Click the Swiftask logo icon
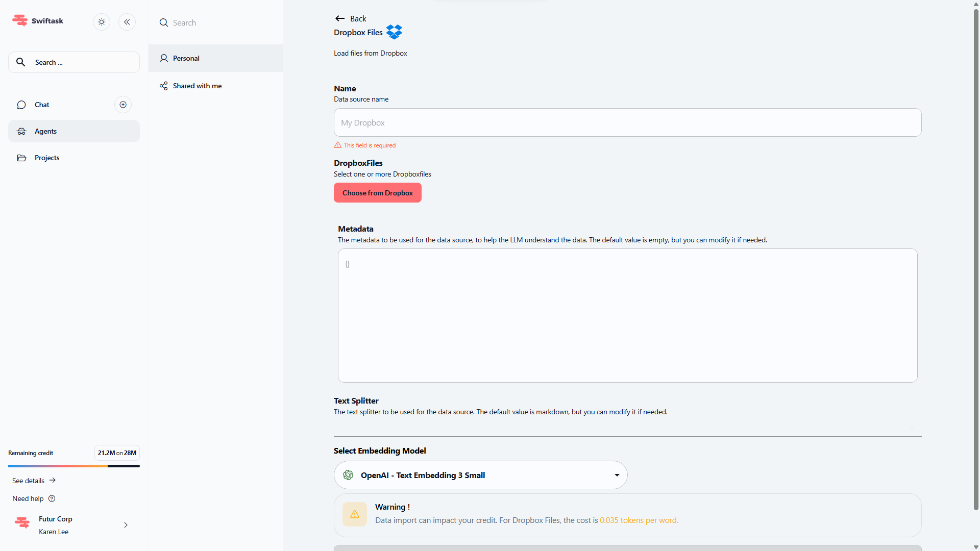 [20, 20]
